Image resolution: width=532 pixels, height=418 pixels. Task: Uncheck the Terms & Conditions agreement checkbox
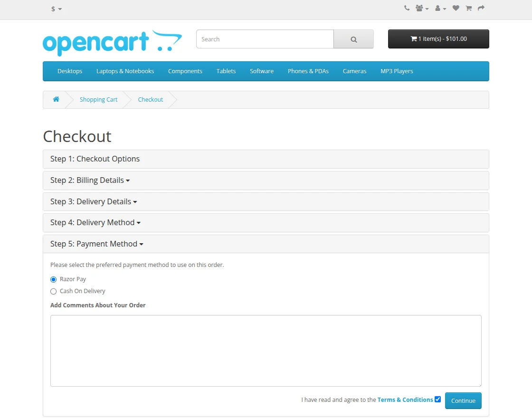click(437, 399)
